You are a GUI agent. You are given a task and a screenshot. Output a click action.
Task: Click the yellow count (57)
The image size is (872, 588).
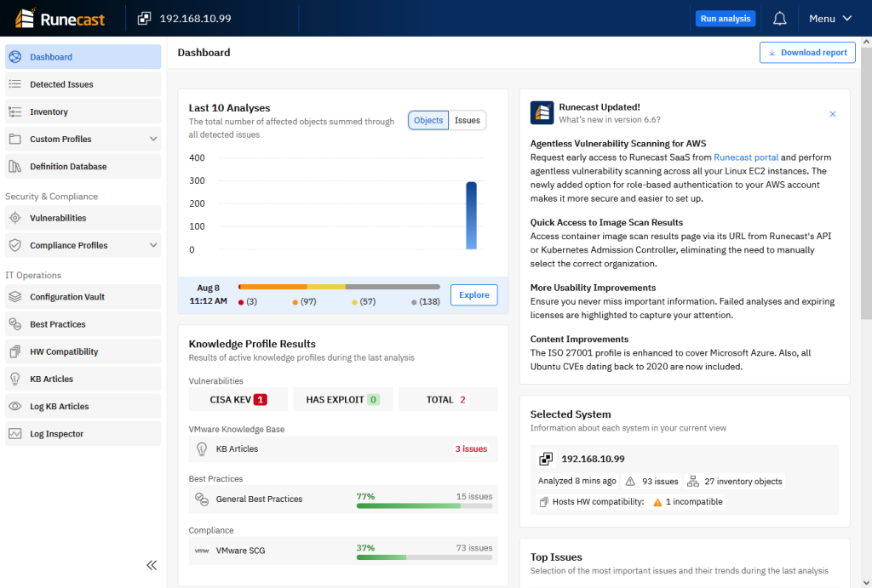(364, 302)
